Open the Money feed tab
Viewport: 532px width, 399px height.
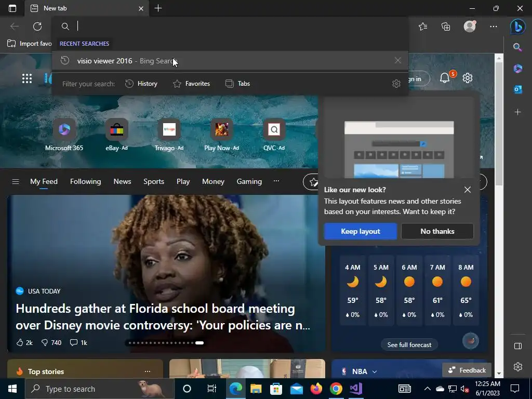click(x=213, y=181)
